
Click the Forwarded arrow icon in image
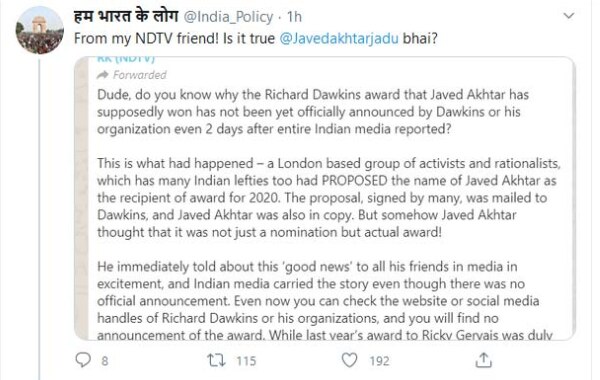103,75
